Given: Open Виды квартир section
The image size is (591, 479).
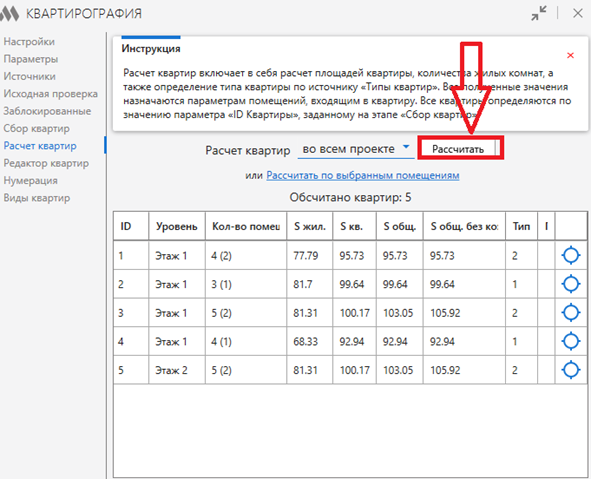Looking at the screenshot, I should click(37, 197).
